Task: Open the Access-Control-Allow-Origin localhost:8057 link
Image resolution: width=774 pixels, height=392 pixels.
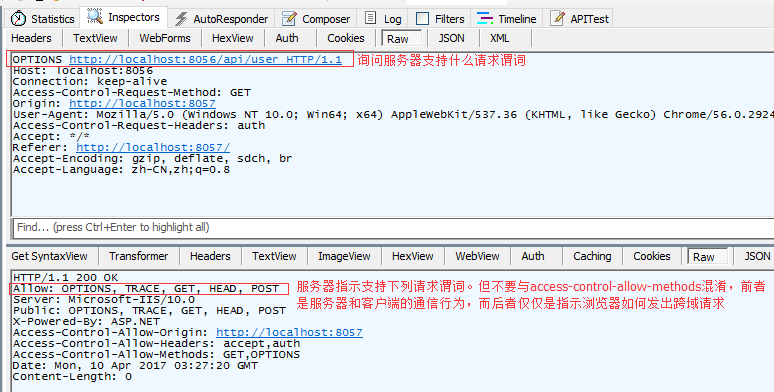Action: tap(289, 333)
